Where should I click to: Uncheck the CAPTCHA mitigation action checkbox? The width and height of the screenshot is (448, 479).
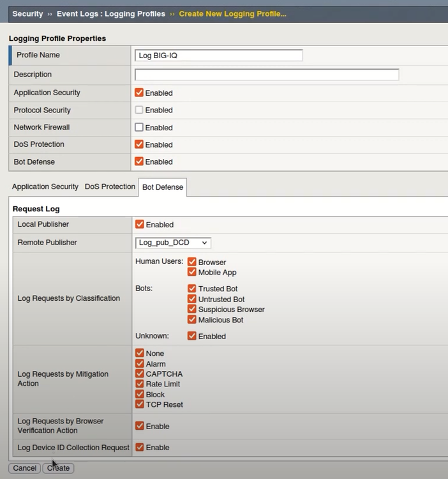click(140, 374)
